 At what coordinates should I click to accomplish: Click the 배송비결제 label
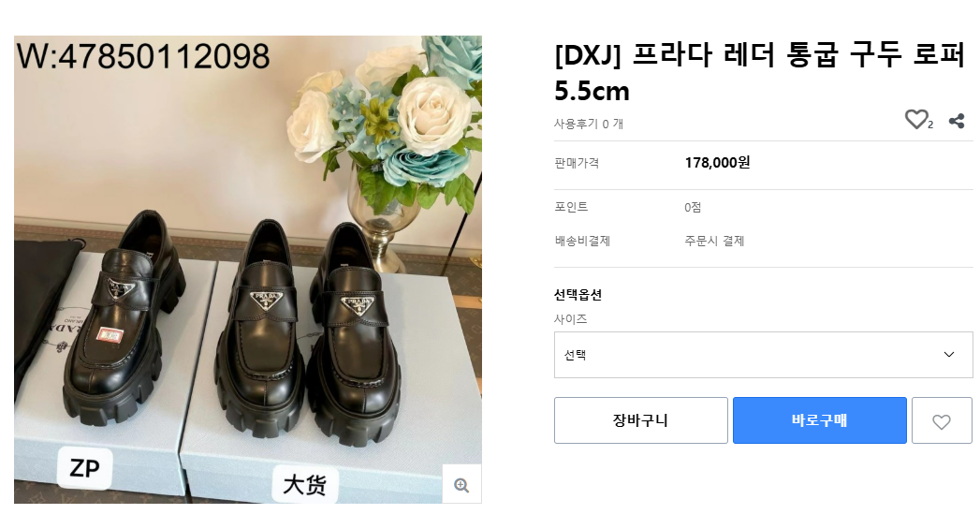pos(582,241)
